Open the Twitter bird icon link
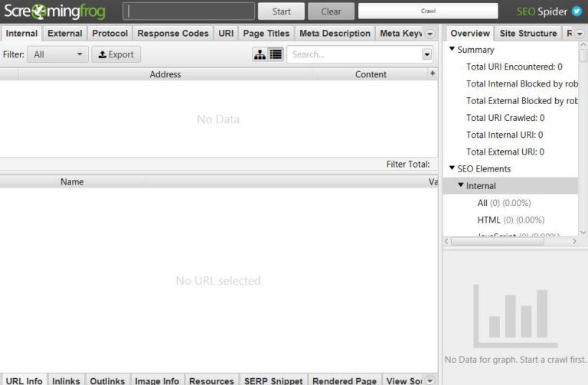This screenshot has width=588, height=385. point(577,11)
